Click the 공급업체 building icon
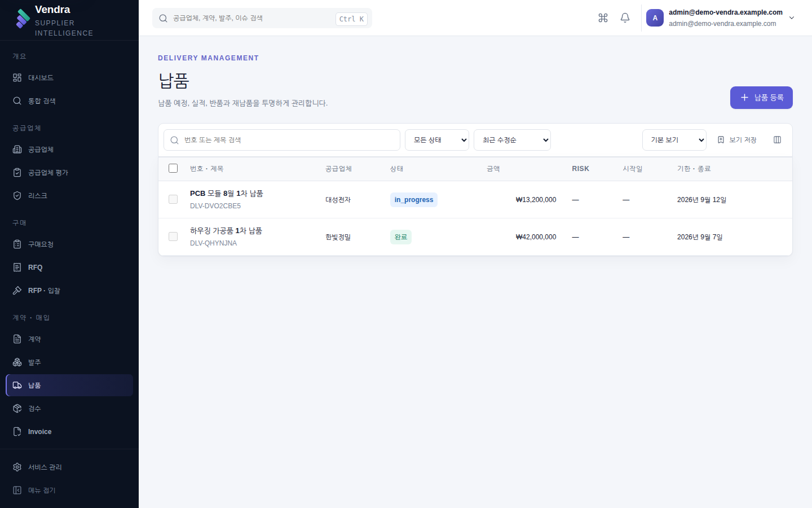This screenshot has width=812, height=508. point(17,149)
